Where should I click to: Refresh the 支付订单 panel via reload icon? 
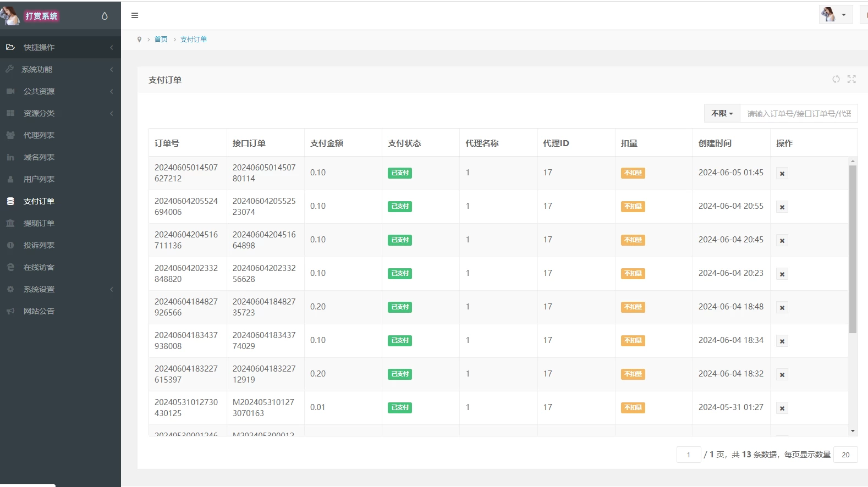836,79
